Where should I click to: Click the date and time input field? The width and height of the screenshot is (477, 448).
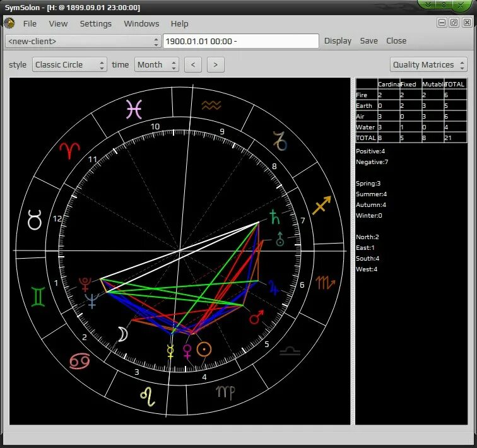point(241,41)
